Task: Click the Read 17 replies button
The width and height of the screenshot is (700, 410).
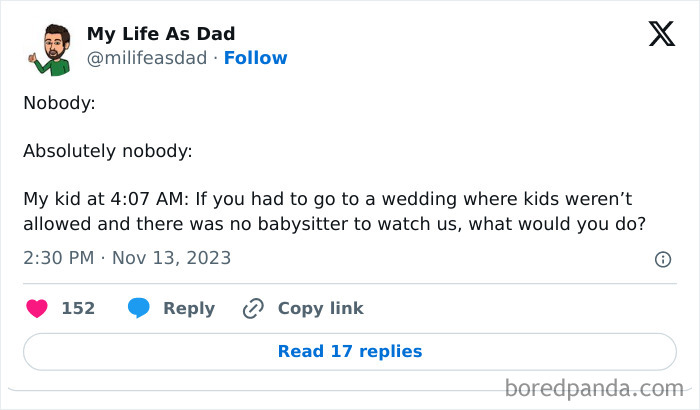Action: [x=350, y=351]
